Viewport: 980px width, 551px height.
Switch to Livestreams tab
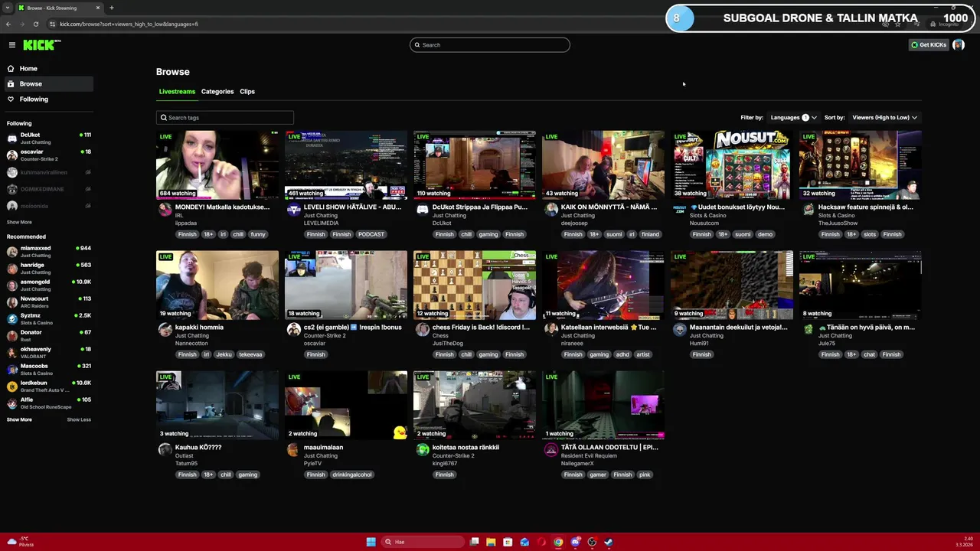click(x=177, y=91)
